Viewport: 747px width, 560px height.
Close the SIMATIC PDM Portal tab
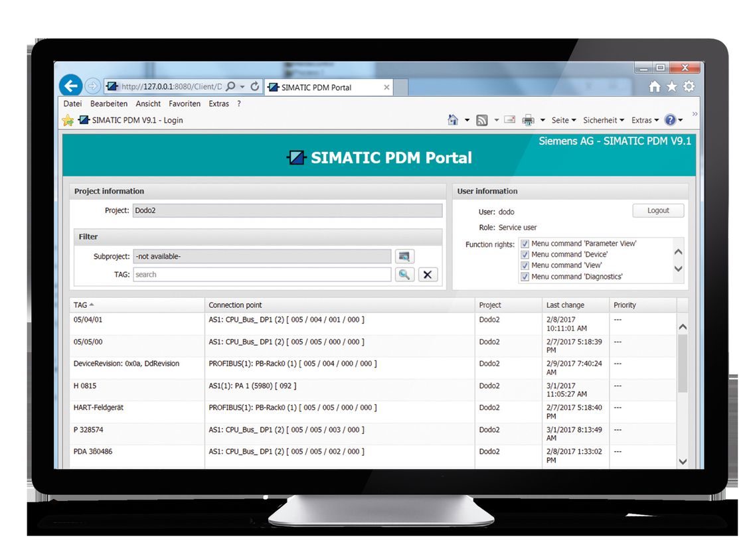pos(386,87)
